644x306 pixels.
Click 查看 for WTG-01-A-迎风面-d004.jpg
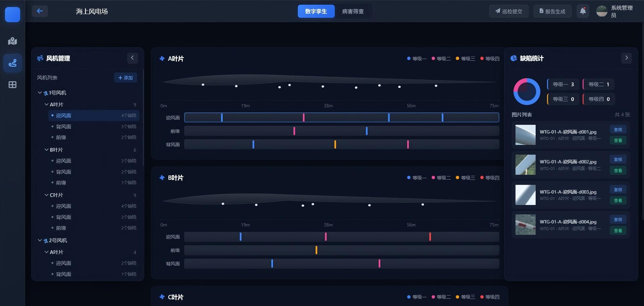(618, 231)
